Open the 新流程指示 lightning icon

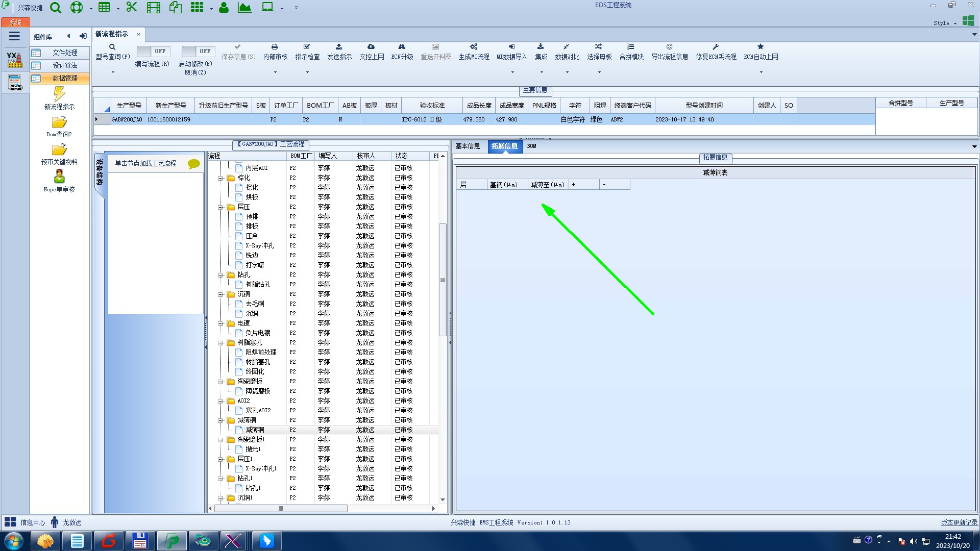(59, 94)
